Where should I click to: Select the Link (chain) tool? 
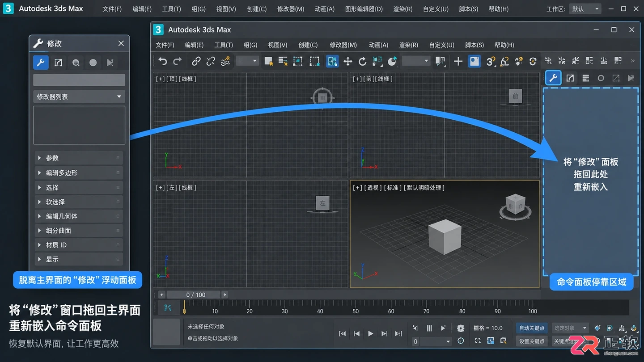196,61
